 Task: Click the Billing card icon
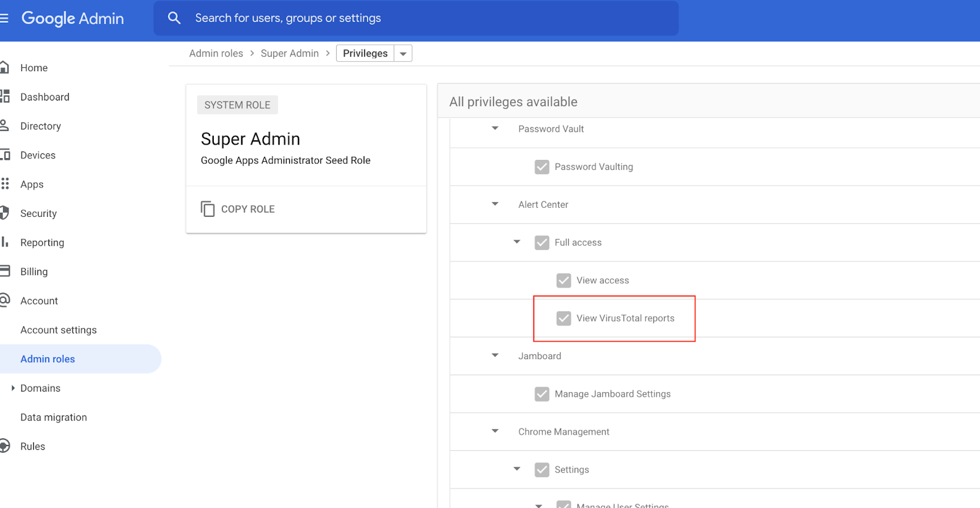[x=5, y=271]
